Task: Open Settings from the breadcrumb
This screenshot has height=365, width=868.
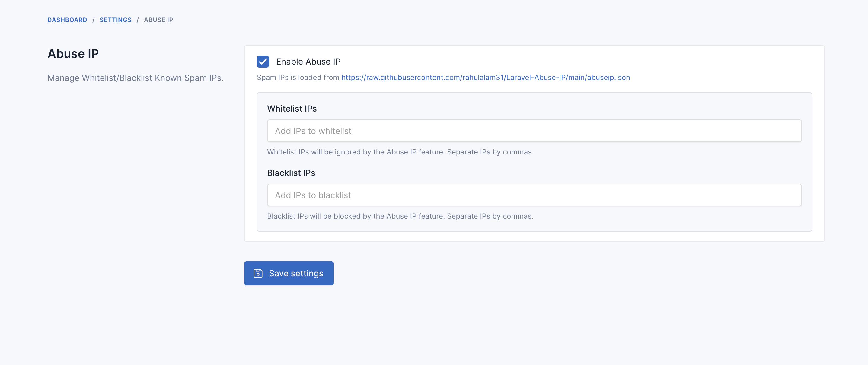Action: 115,20
